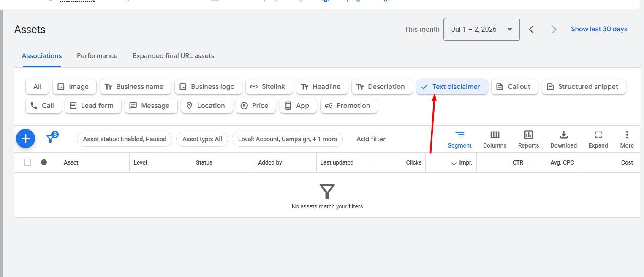644x277 pixels.
Task: Tick the select-all checkbox in table header
Action: click(x=27, y=162)
